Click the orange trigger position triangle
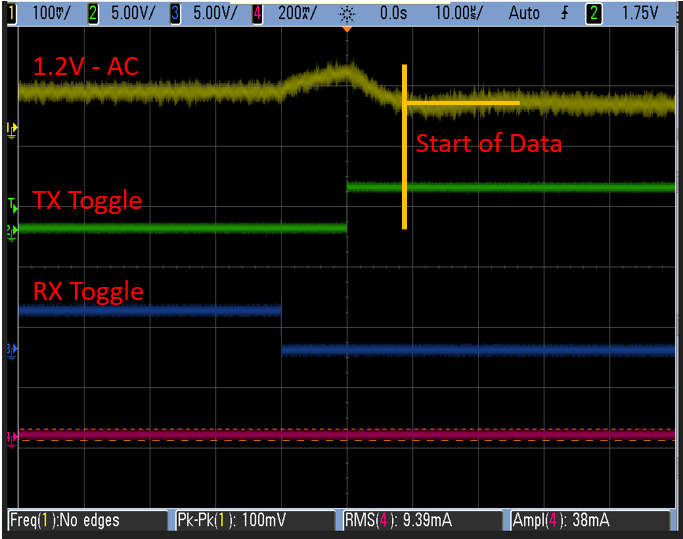Screen dimensions: 683x539 347,28
